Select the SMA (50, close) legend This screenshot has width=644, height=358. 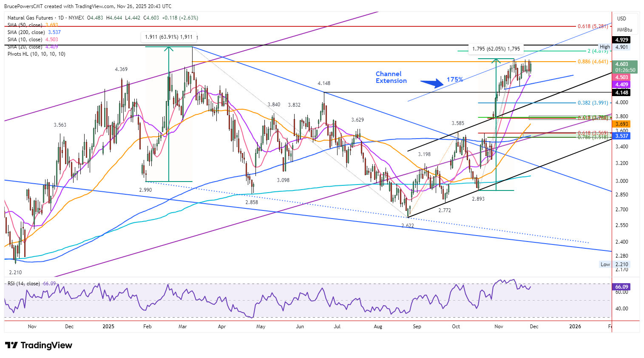(26, 25)
